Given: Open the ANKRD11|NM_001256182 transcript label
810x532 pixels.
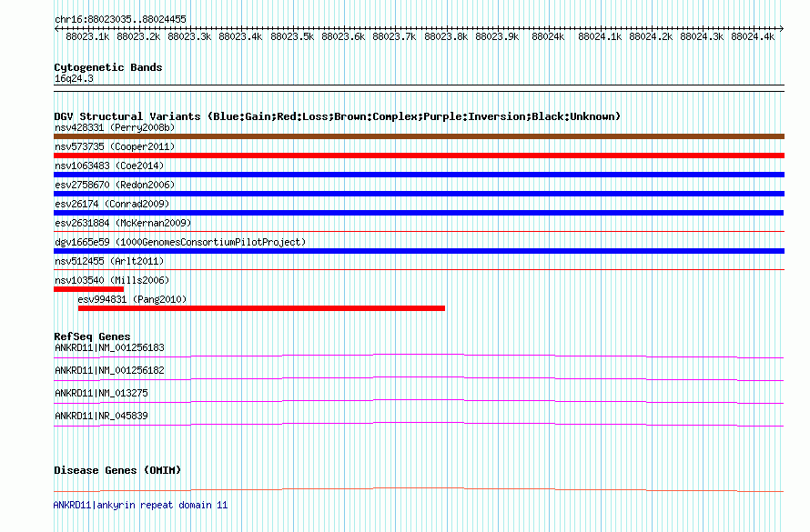Looking at the screenshot, I should tap(109, 371).
